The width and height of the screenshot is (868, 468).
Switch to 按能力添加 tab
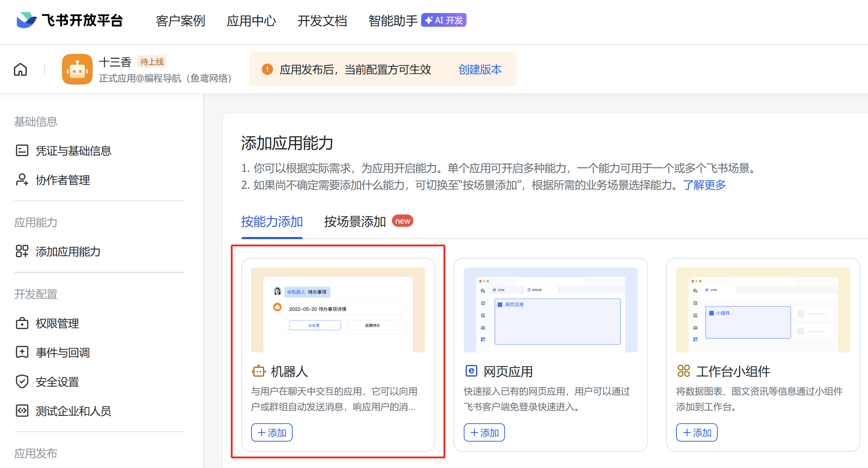(272, 221)
